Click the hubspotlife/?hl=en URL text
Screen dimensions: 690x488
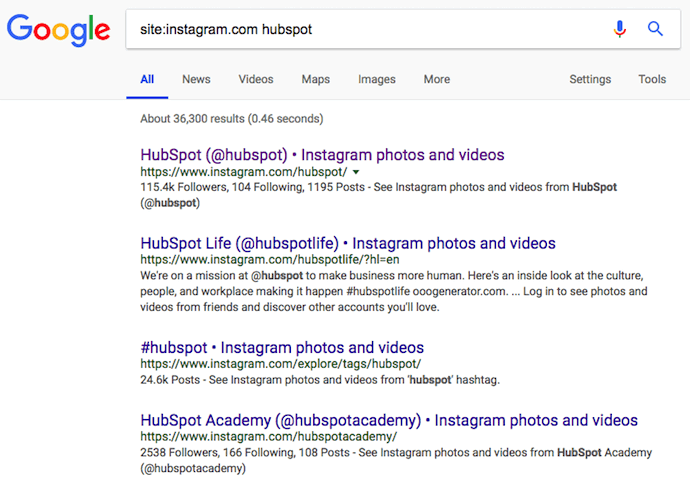pyautogui.click(x=270, y=260)
